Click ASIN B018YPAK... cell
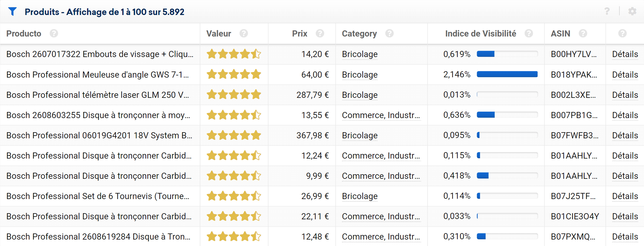 (x=574, y=75)
